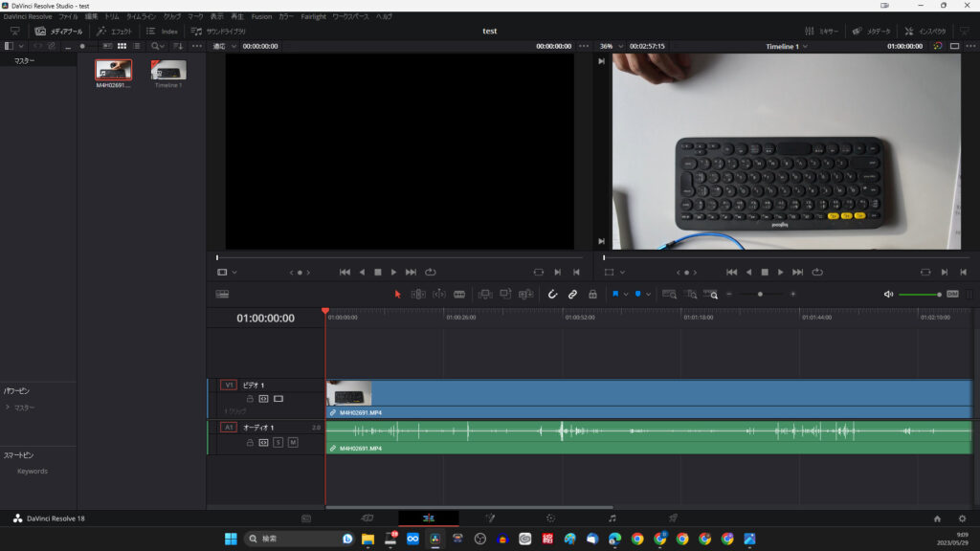Click the blue Marker icon
The width and height of the screenshot is (980, 551).
637,295
